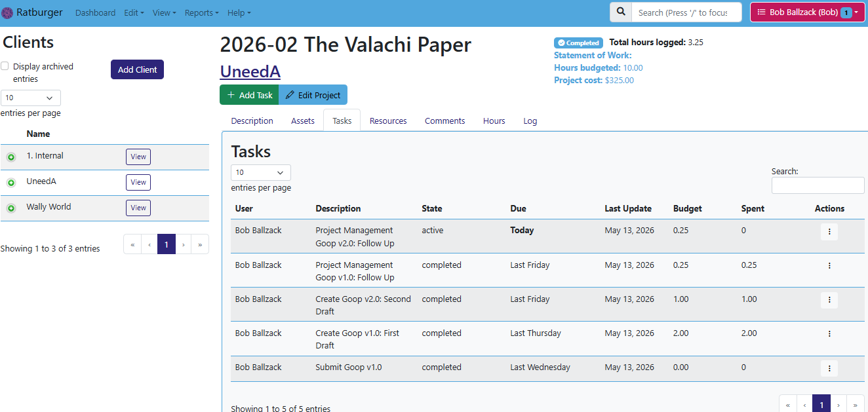Expand the 1. Internal client green plus

click(x=11, y=157)
